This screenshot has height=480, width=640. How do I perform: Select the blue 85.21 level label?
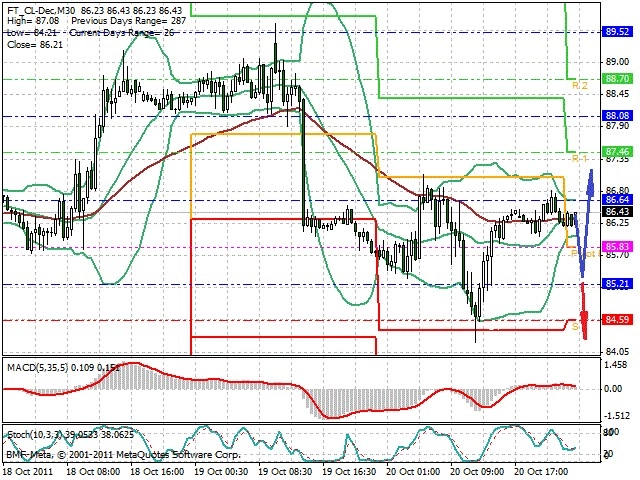coord(617,284)
